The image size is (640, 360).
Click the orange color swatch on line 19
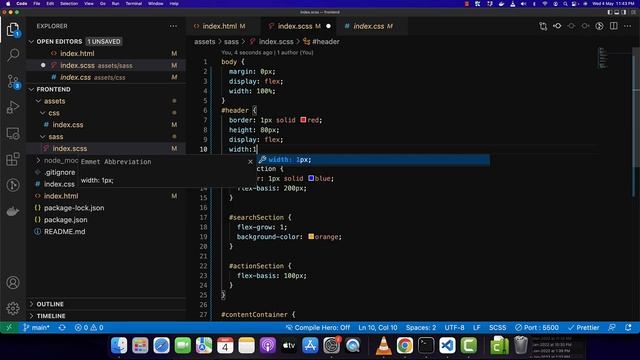tap(311, 237)
